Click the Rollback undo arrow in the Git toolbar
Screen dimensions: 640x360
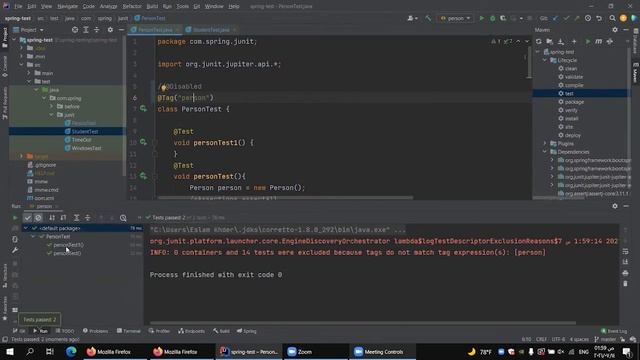point(599,18)
